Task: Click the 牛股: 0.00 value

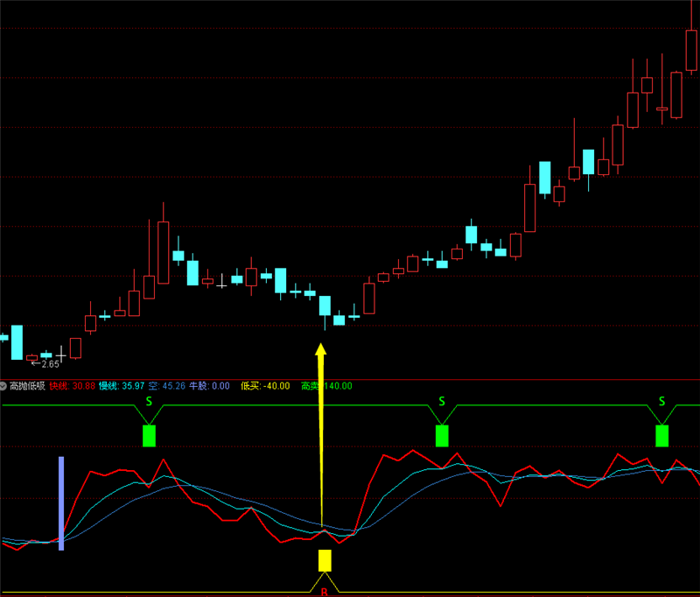Action: 209,386
